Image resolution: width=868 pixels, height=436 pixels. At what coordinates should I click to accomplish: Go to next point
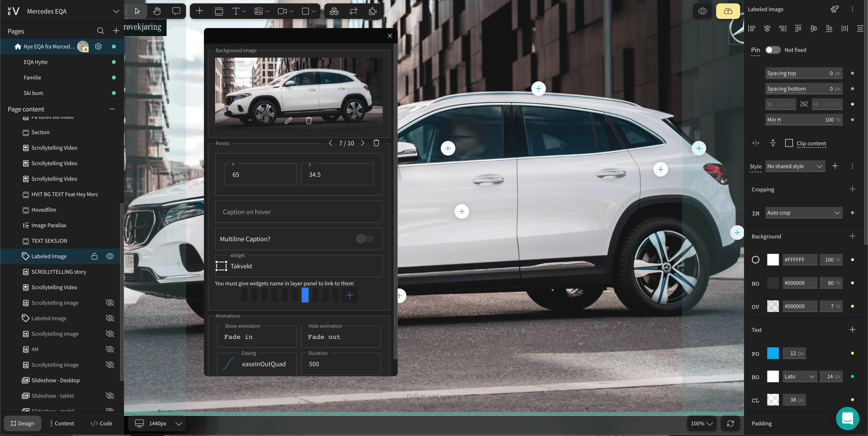363,143
